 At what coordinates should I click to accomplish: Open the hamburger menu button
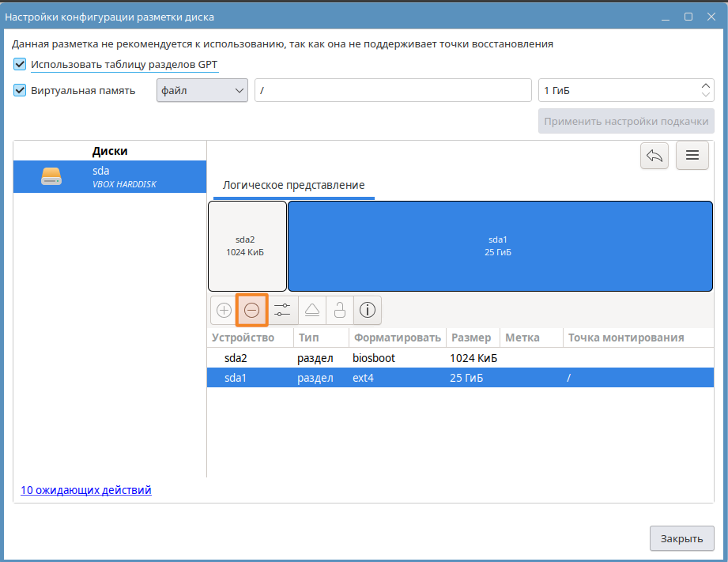click(x=692, y=156)
